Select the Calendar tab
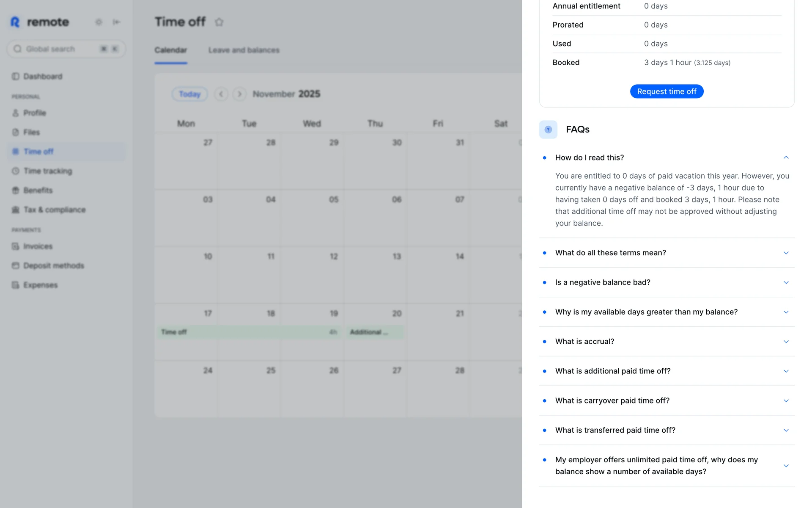 [x=170, y=50]
